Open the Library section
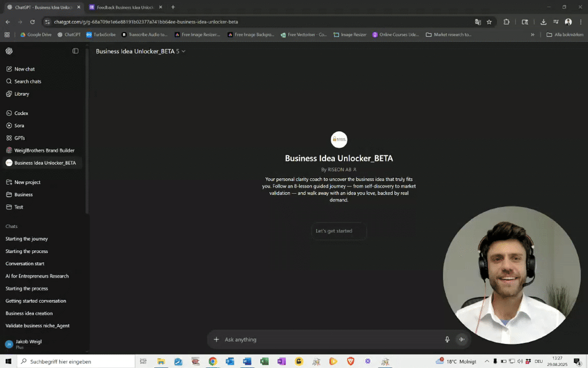Viewport: 588px width, 368px height. click(x=22, y=94)
